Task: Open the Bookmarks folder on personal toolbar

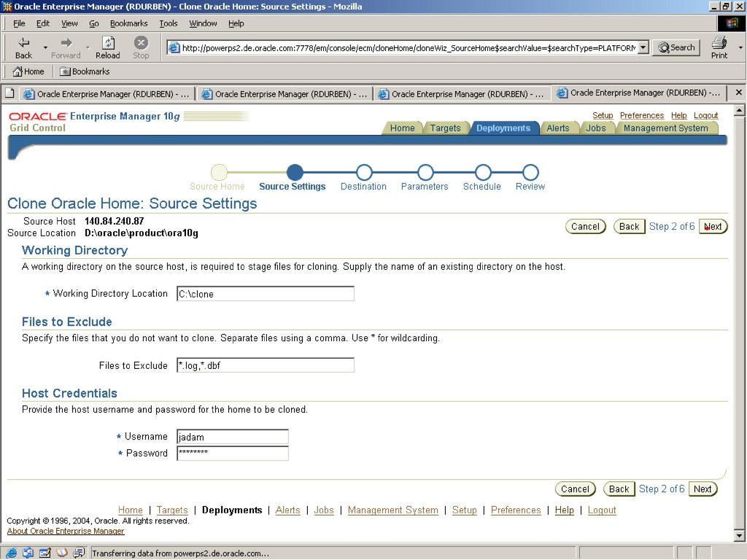Action: click(x=85, y=71)
